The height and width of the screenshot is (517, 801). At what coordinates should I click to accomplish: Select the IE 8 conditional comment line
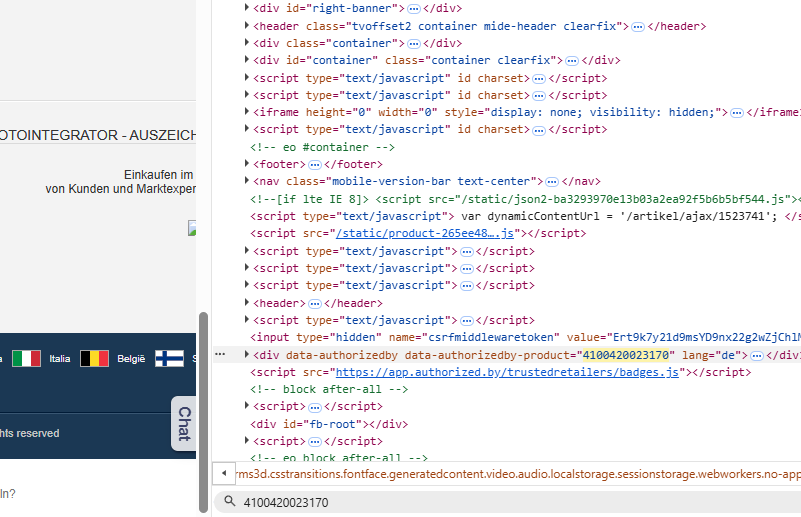(525, 199)
